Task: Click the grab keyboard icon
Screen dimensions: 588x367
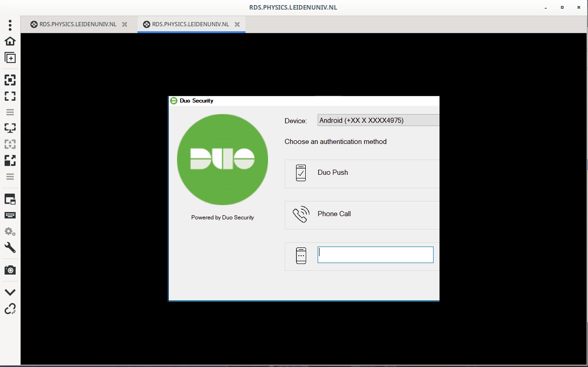Action: [10, 215]
